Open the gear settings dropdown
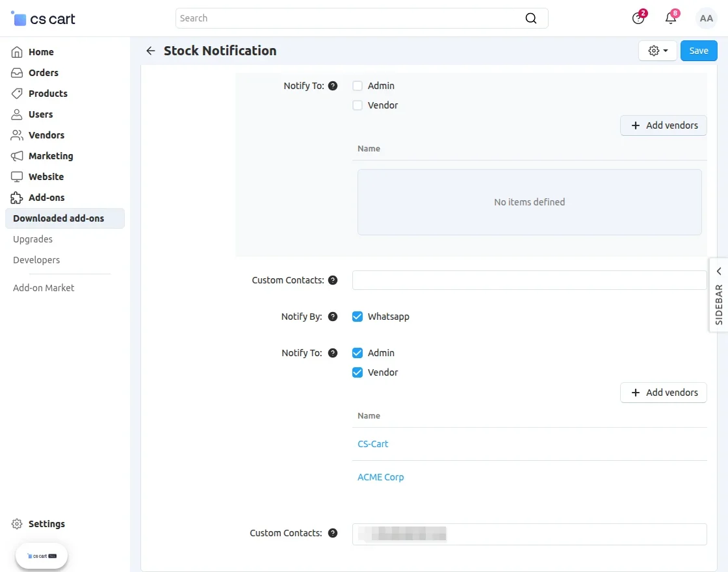 [658, 51]
